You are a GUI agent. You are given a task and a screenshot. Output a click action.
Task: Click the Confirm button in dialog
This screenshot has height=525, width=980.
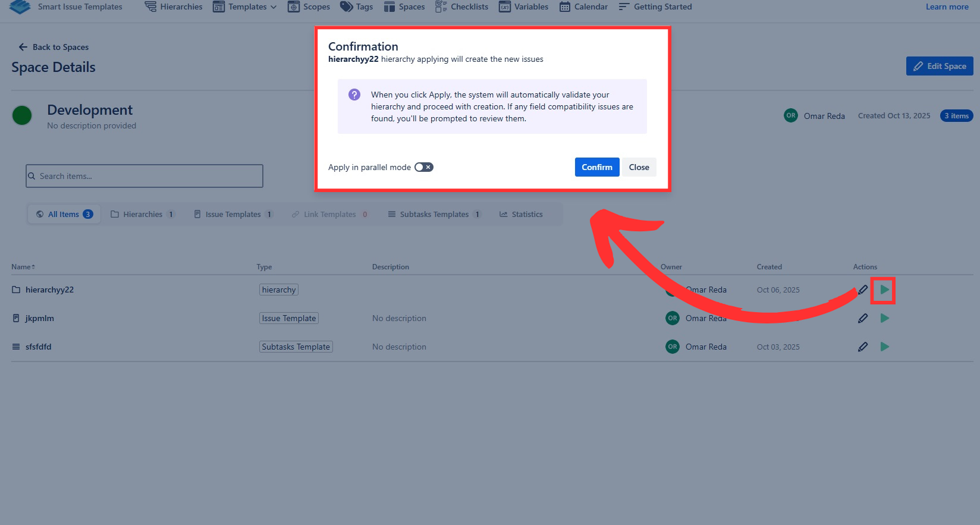point(596,167)
